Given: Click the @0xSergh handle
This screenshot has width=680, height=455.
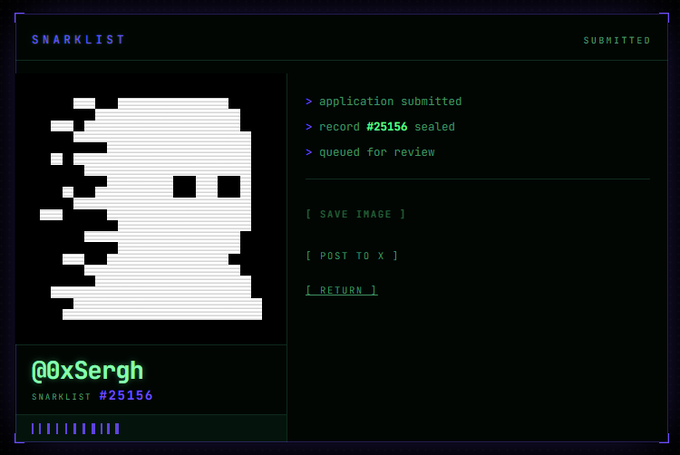Looking at the screenshot, I should [x=87, y=371].
